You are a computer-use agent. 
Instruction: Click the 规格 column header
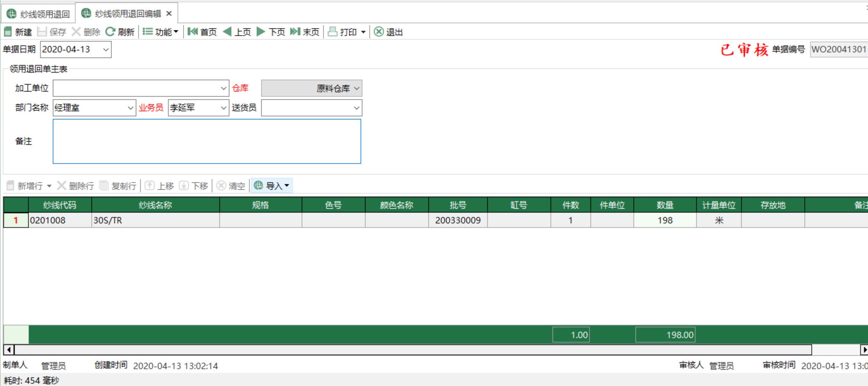260,205
